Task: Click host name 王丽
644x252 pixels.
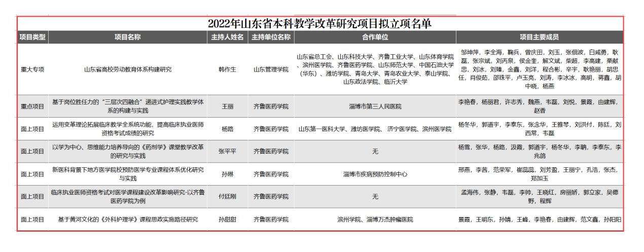Action: click(x=227, y=106)
